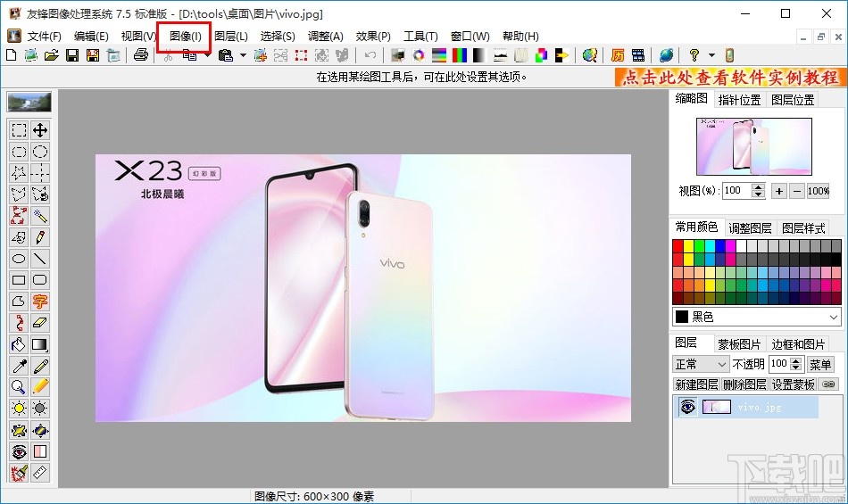Select the red-eye removal tool
The image size is (848, 504).
click(x=19, y=451)
